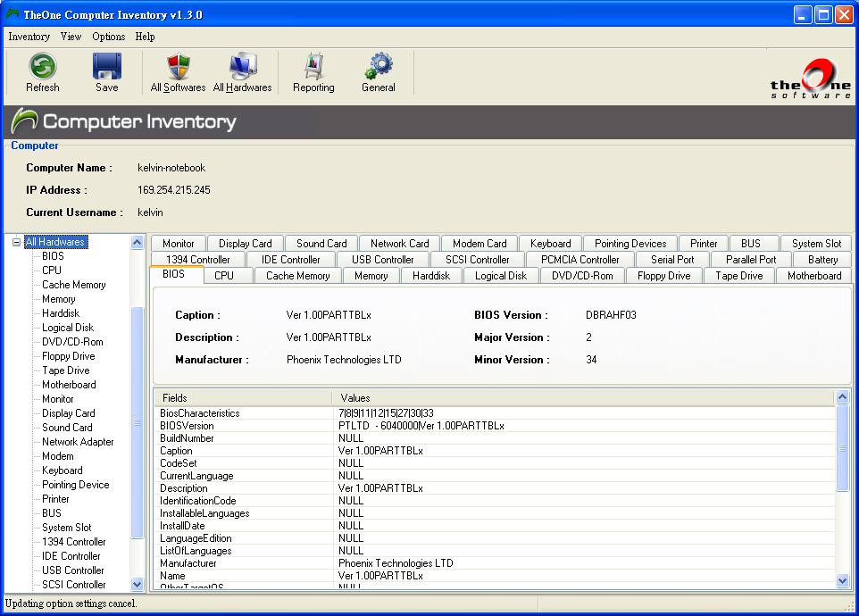The image size is (859, 616).
Task: Select Display Card in hardware tree
Action: point(68,413)
